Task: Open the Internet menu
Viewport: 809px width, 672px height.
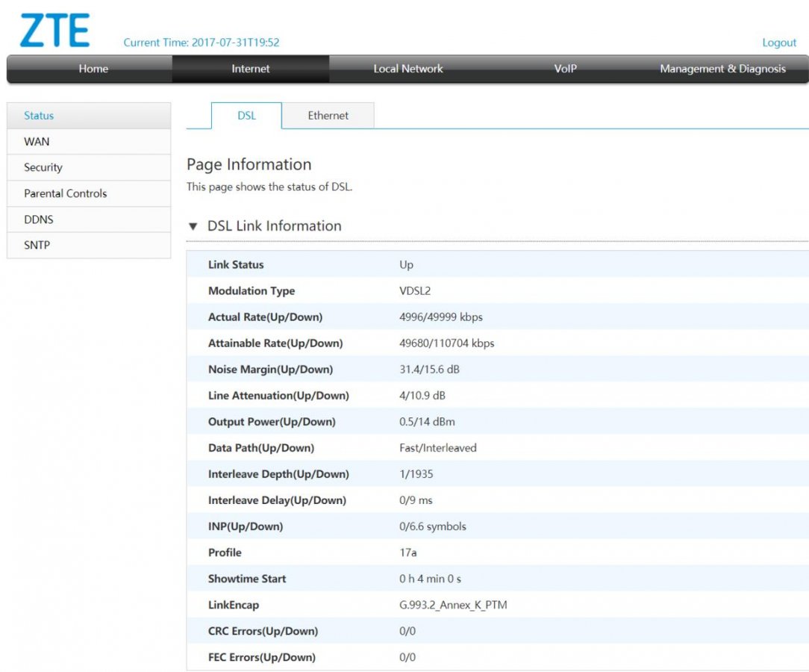Action: 250,69
